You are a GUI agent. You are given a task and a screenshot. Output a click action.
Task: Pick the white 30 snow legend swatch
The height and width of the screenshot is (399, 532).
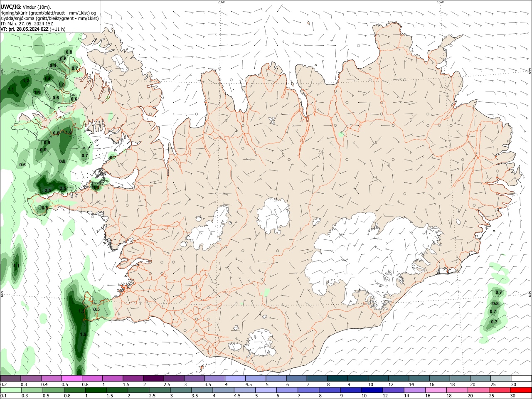521,379
